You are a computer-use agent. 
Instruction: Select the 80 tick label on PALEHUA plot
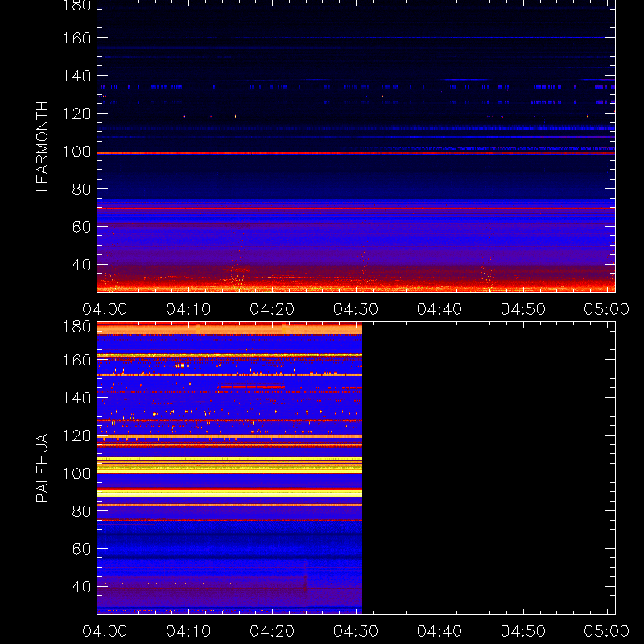coord(81,511)
